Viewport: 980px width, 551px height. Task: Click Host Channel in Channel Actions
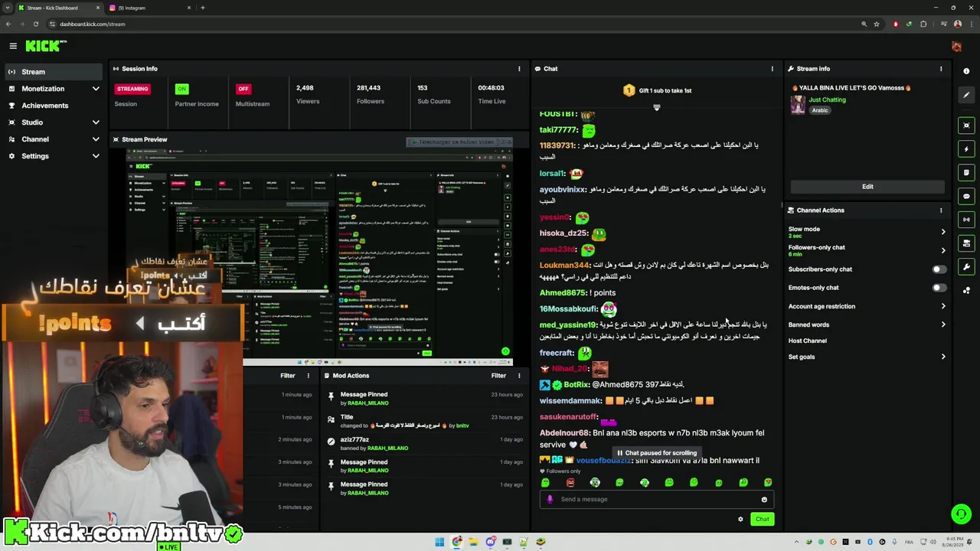808,341
